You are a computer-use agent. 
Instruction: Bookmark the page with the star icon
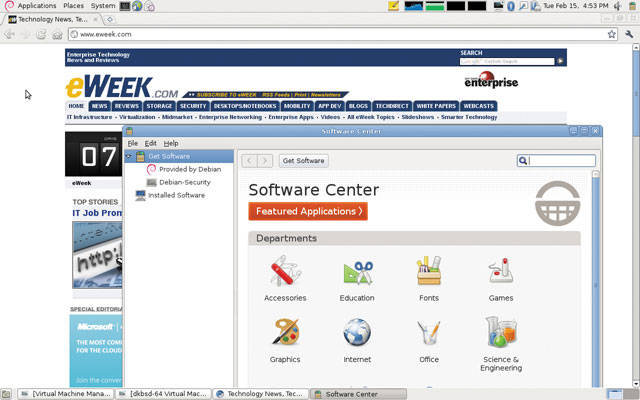(x=611, y=34)
